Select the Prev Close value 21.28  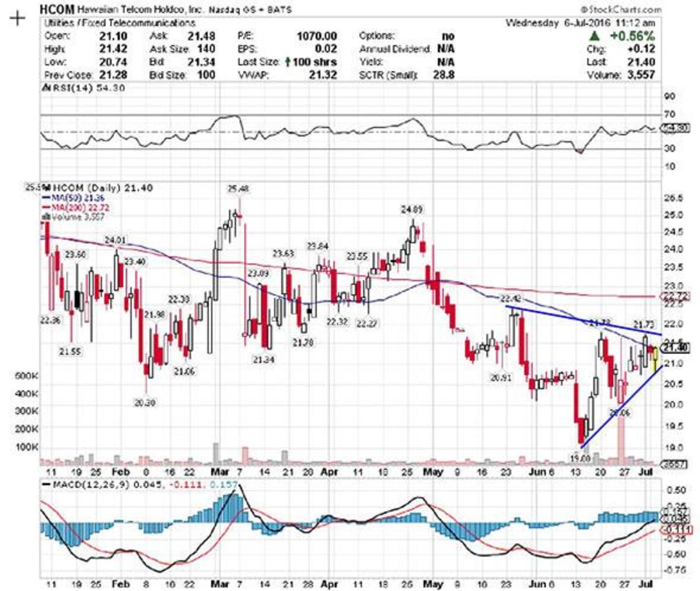[x=114, y=75]
